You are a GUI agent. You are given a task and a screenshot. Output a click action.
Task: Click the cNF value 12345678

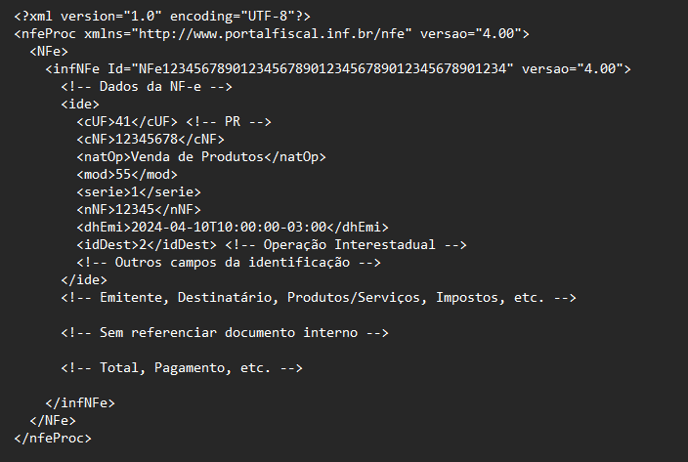pyautogui.click(x=146, y=139)
